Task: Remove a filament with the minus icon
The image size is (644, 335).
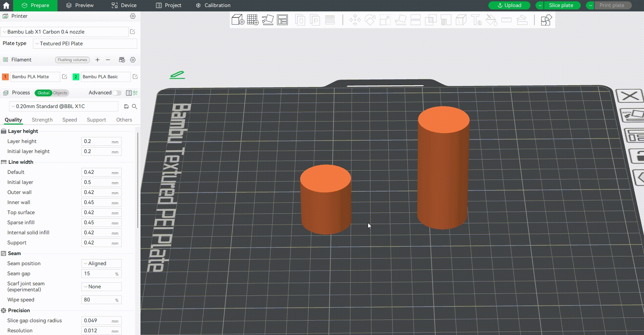Action: pos(108,60)
